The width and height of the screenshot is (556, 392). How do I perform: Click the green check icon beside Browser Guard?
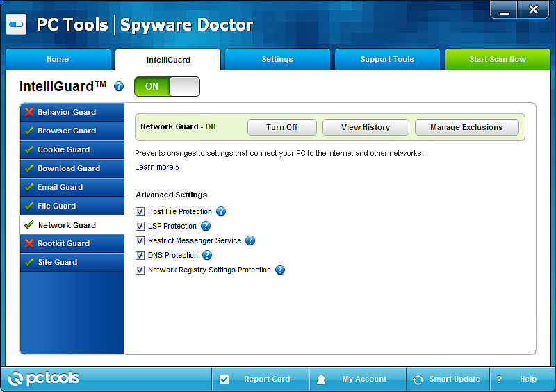pyautogui.click(x=29, y=131)
